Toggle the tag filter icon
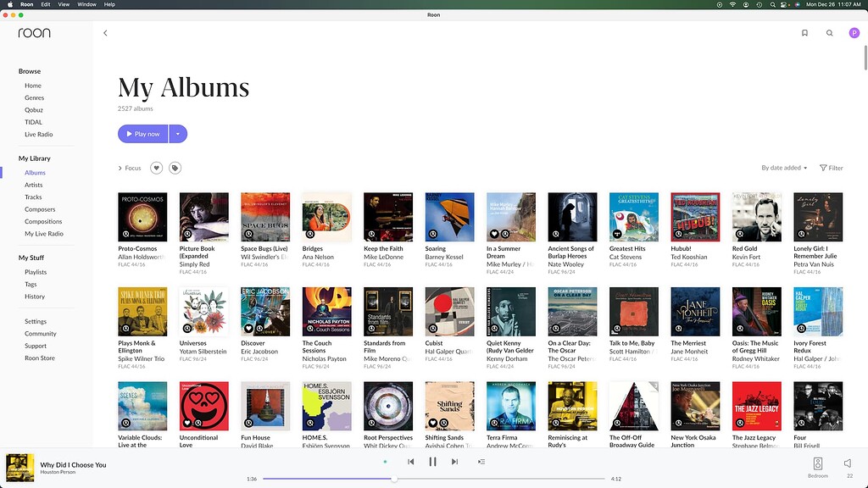 tap(175, 168)
